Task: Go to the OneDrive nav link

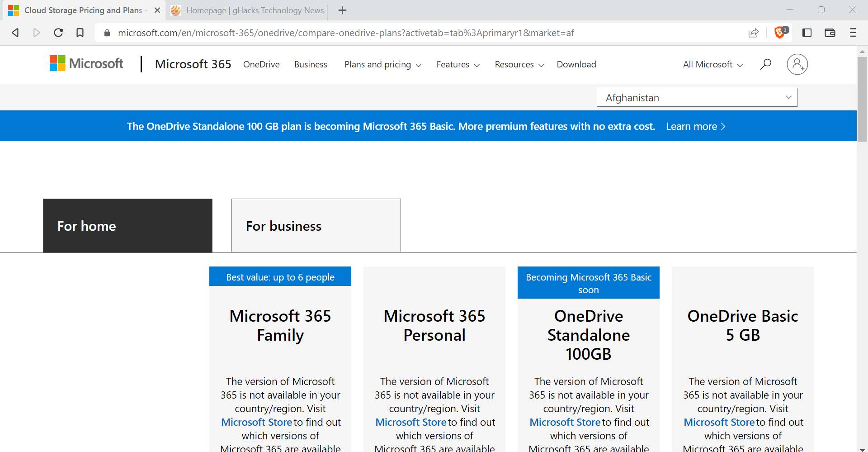Action: (x=261, y=64)
